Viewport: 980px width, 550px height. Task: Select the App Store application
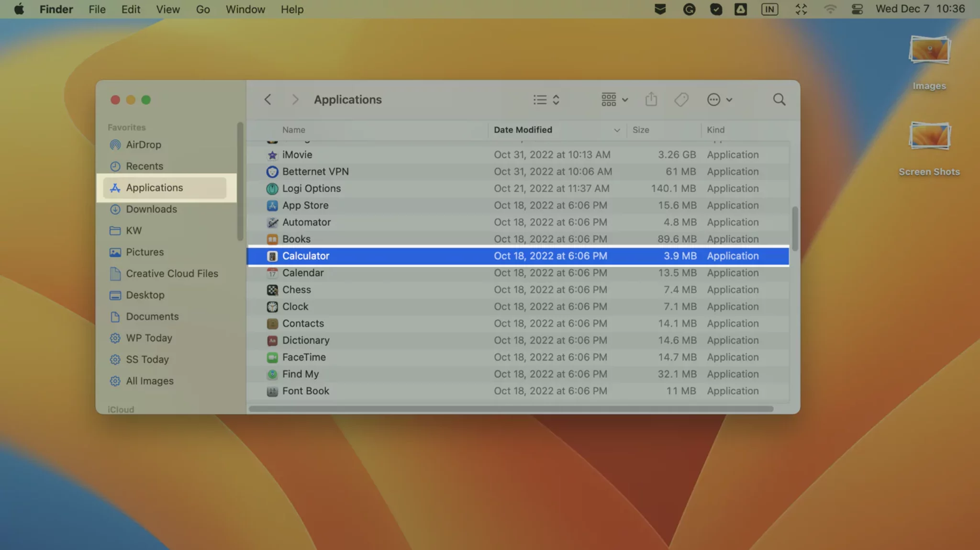tap(518, 205)
